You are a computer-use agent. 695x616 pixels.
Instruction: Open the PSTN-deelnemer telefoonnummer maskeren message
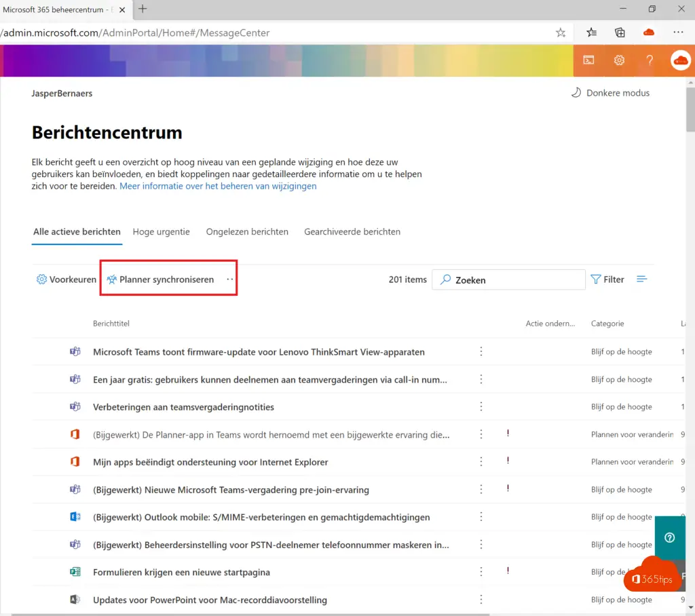(271, 545)
